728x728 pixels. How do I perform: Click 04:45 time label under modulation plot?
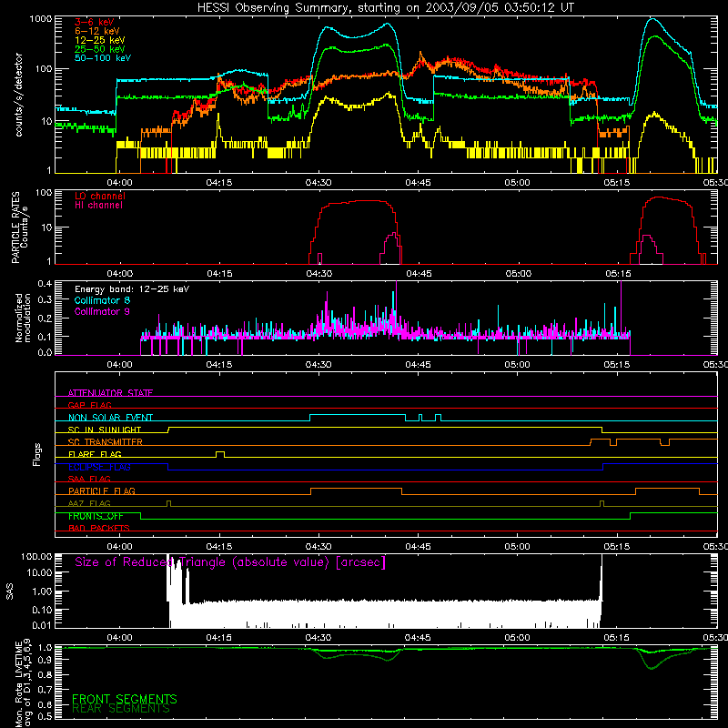point(418,365)
